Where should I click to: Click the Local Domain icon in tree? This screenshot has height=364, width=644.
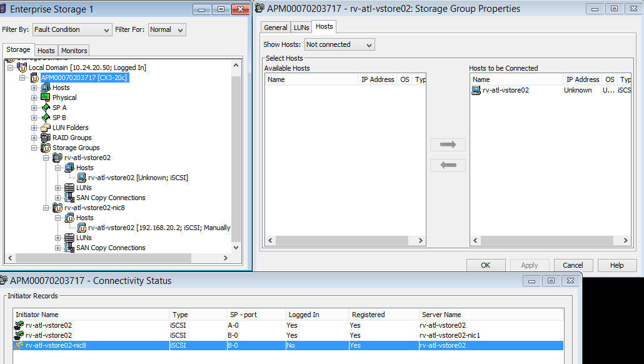pyautogui.click(x=22, y=68)
